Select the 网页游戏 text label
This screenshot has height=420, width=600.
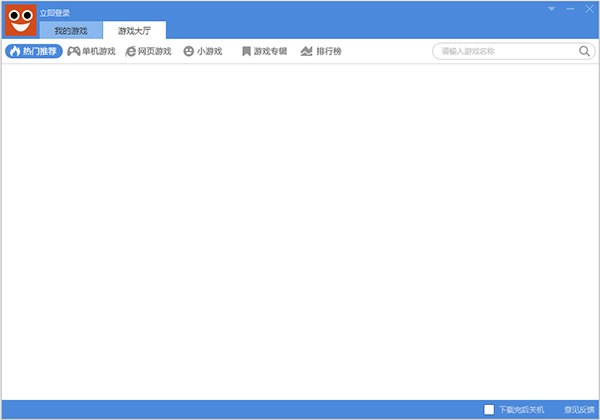[x=155, y=51]
